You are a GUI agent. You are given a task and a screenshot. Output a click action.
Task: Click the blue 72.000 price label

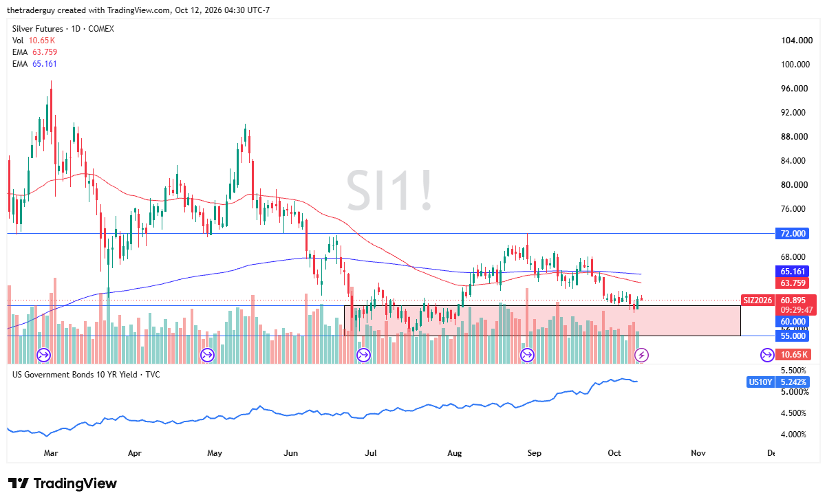[x=793, y=234]
